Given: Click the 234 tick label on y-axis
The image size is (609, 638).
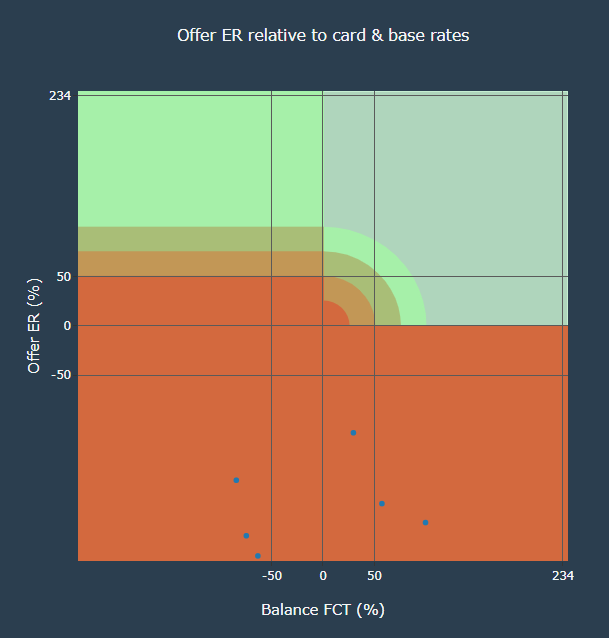Looking at the screenshot, I should [x=59, y=96].
